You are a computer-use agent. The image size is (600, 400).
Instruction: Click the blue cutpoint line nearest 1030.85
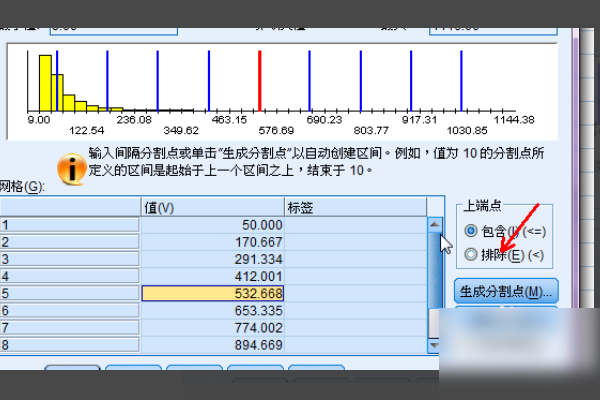tap(461, 80)
